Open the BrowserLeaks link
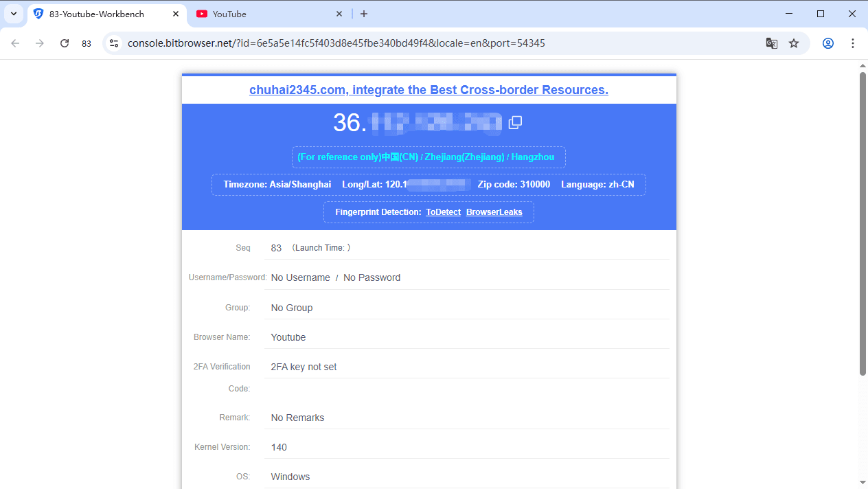Viewport: 868px width, 489px height. (494, 212)
